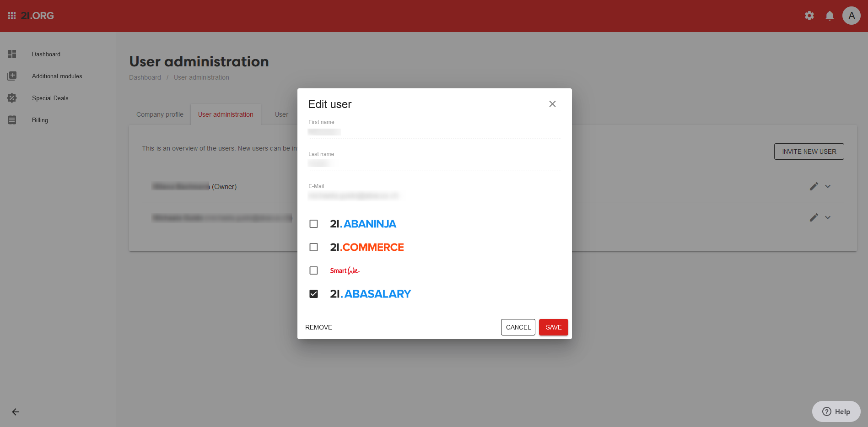Image resolution: width=868 pixels, height=427 pixels.
Task: Uncheck the 21.ABASALARY checkbox
Action: tap(313, 294)
